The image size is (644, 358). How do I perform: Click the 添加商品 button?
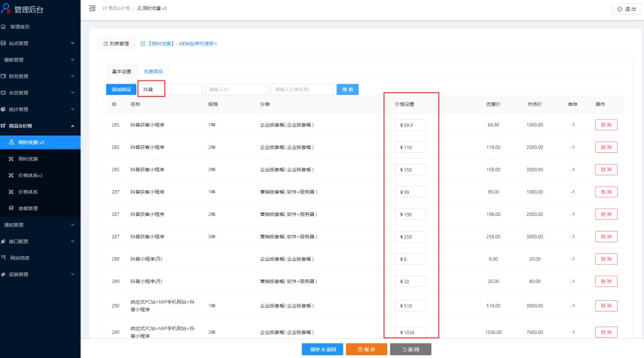point(121,89)
